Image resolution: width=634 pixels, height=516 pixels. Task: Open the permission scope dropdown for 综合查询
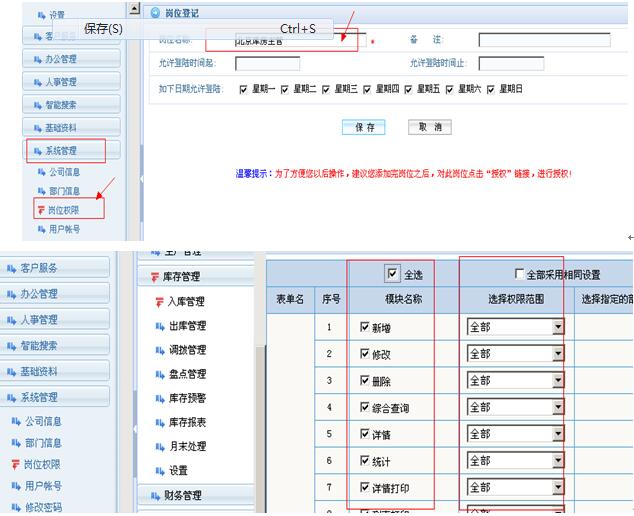pos(558,408)
